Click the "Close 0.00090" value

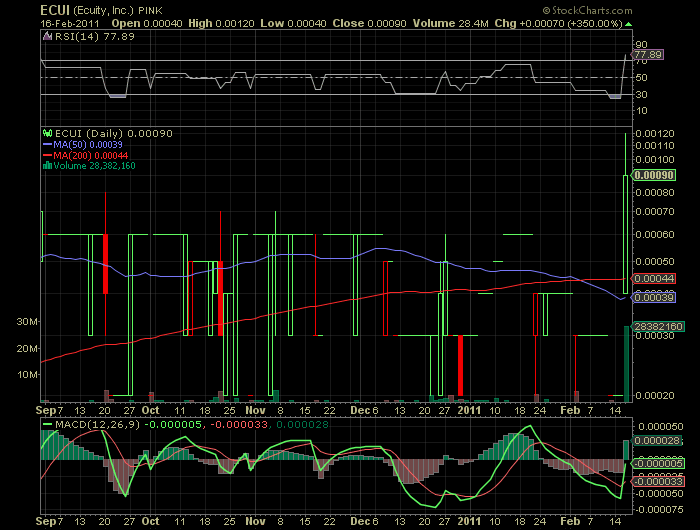click(x=369, y=23)
